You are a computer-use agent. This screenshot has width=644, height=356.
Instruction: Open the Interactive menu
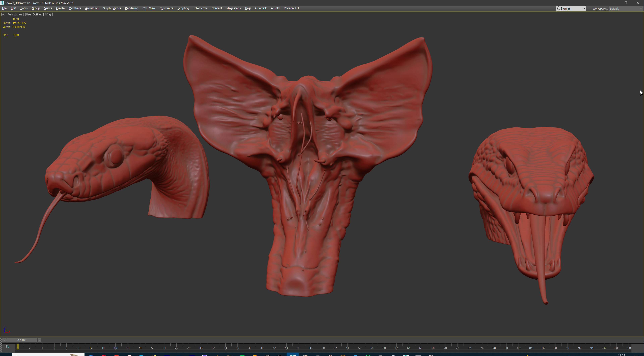(200, 8)
